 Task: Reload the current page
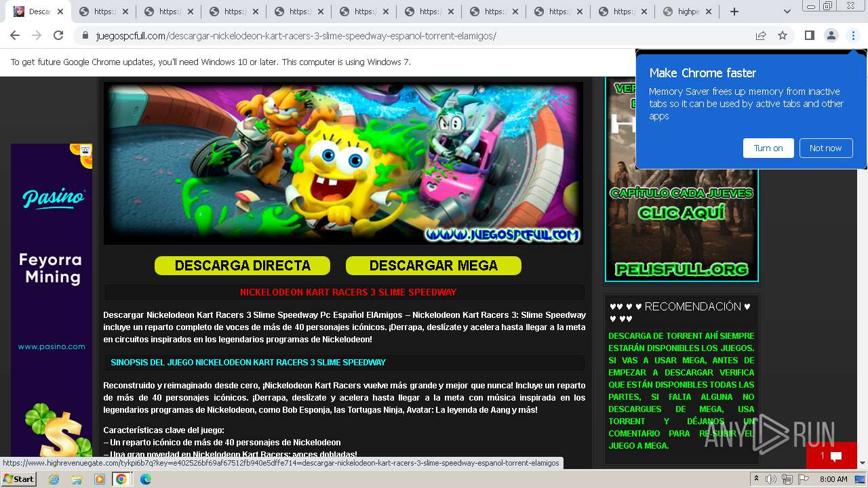tap(58, 35)
